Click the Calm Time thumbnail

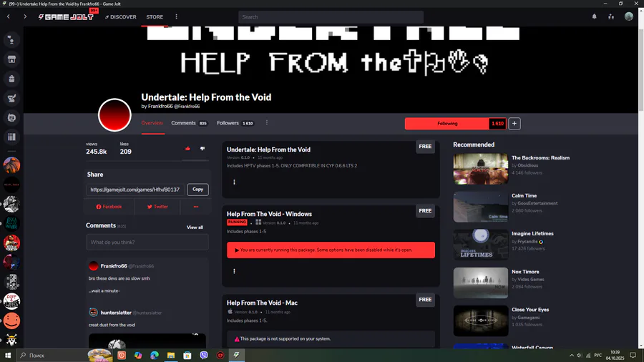(x=481, y=207)
